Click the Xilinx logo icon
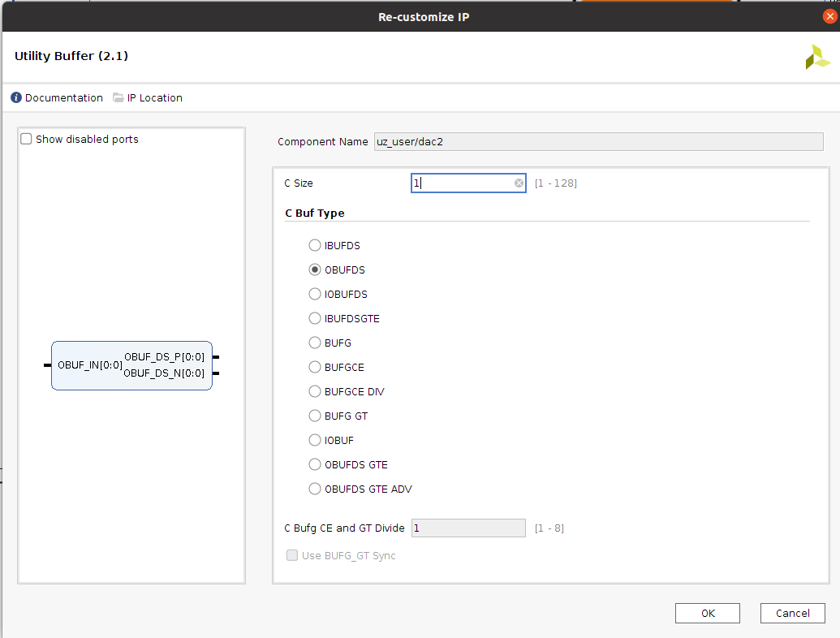 [817, 57]
